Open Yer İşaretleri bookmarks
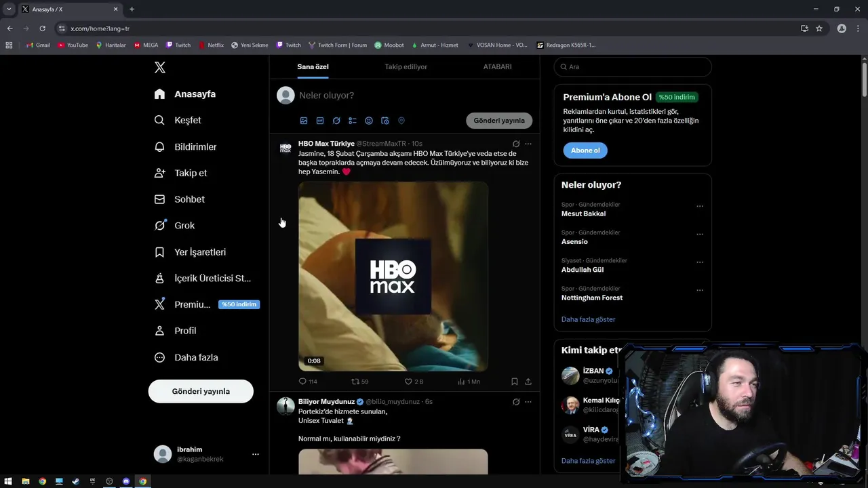868x488 pixels. (191, 252)
